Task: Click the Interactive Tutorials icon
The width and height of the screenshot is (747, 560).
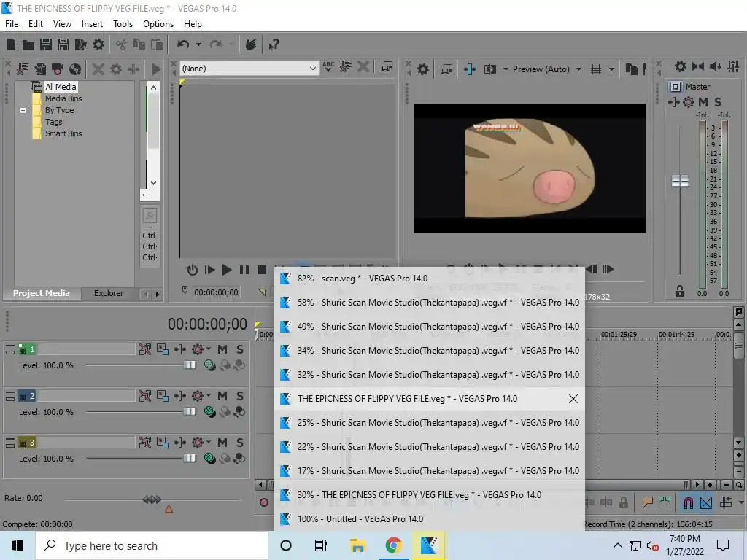Action: click(251, 44)
